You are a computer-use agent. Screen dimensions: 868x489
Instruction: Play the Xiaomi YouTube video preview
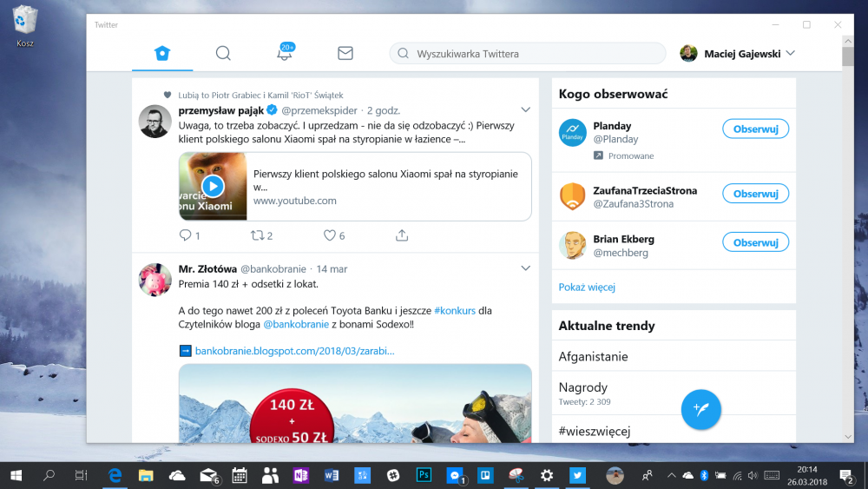click(214, 186)
